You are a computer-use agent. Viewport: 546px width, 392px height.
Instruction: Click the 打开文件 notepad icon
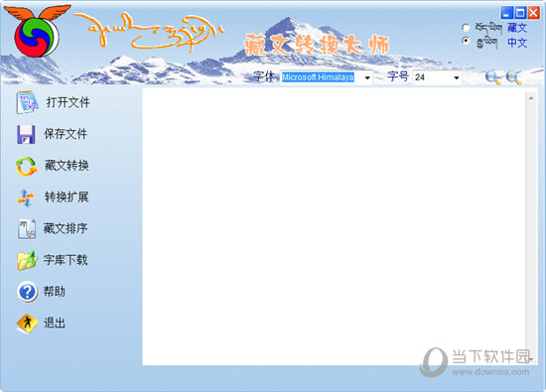[x=27, y=102]
